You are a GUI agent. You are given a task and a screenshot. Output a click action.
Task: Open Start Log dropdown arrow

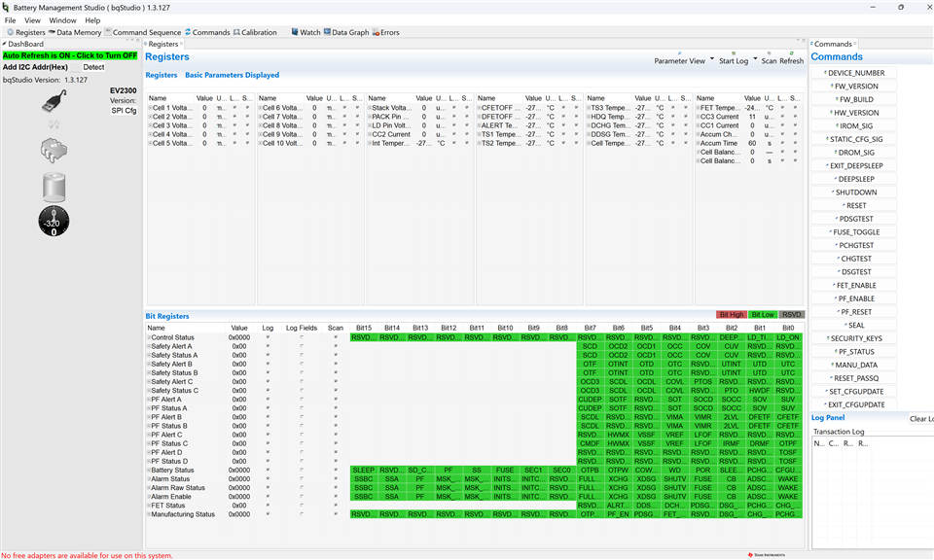[x=755, y=58]
